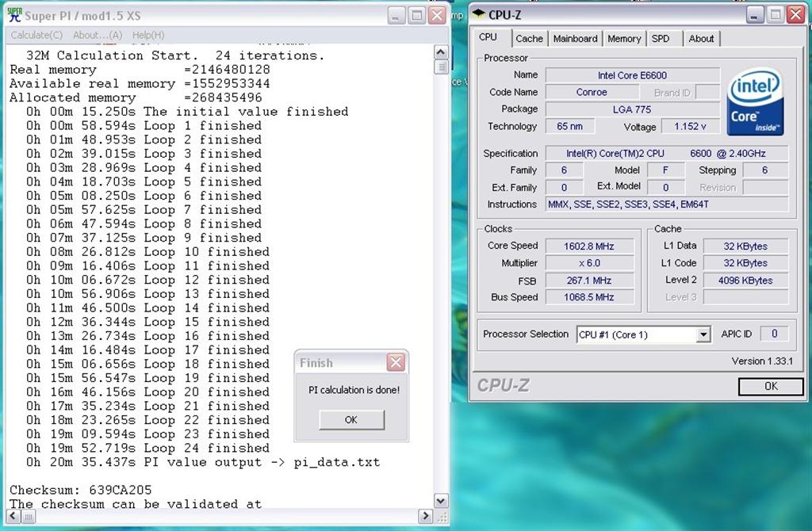812x531 pixels.
Task: Open the About...(A) menu in Super PI
Action: pyautogui.click(x=98, y=35)
